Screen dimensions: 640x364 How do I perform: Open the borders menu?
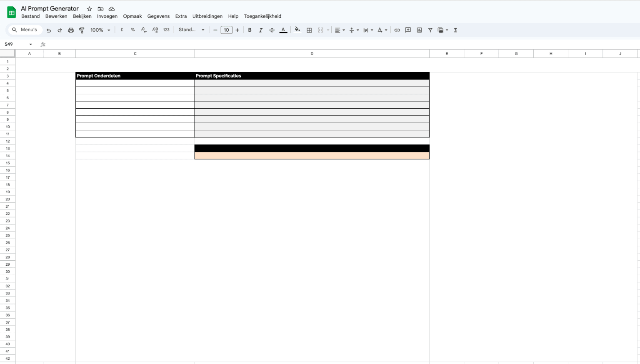click(309, 30)
